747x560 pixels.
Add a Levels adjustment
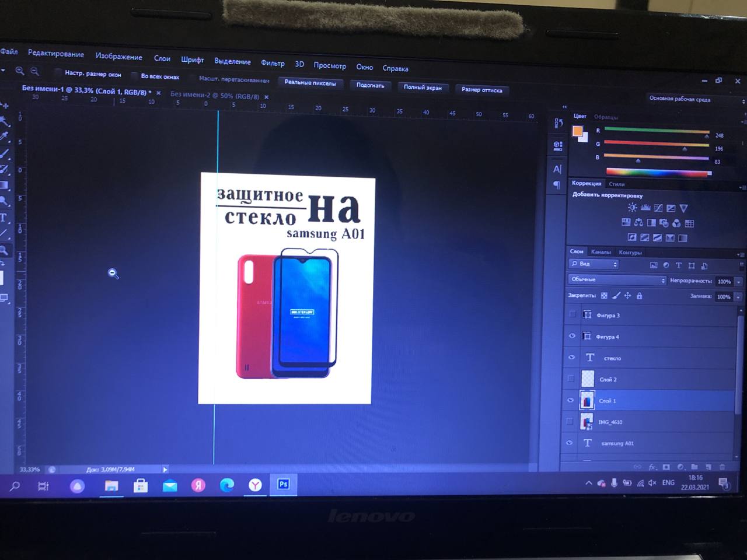tap(645, 208)
